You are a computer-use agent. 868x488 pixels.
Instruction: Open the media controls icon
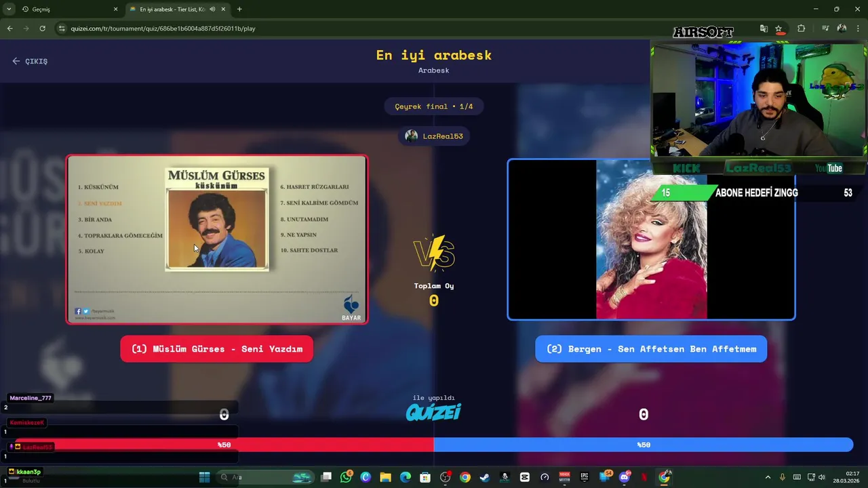(825, 28)
